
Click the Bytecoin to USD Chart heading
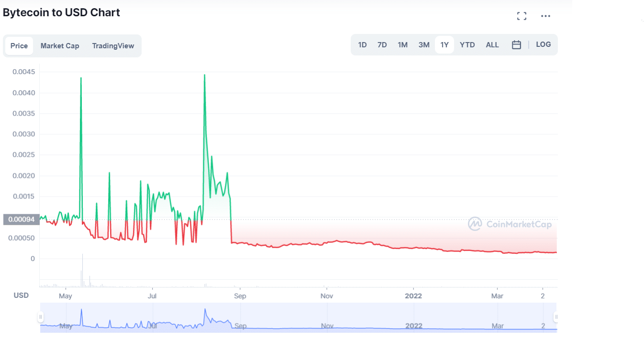(61, 12)
